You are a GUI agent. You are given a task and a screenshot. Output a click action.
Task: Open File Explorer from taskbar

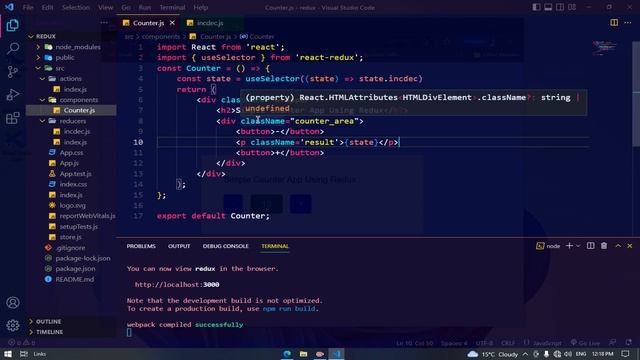click(303, 354)
